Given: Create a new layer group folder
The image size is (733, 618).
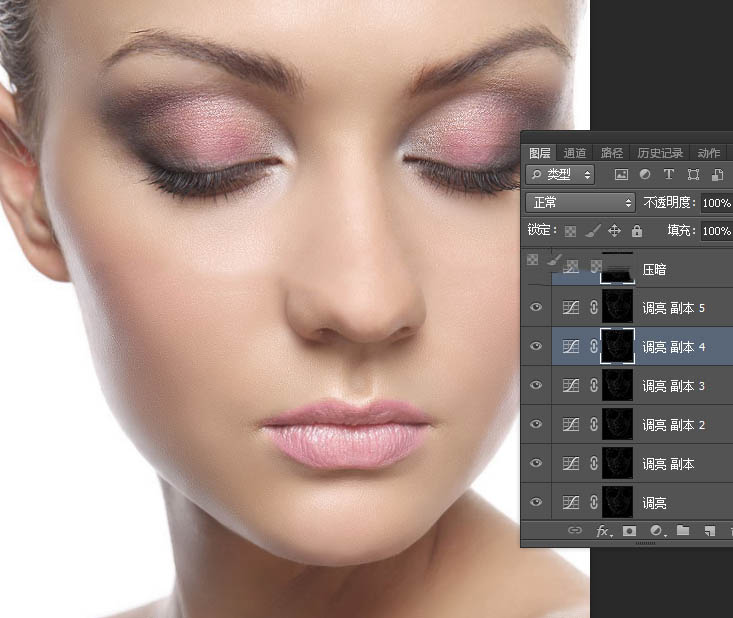Looking at the screenshot, I should [x=683, y=530].
